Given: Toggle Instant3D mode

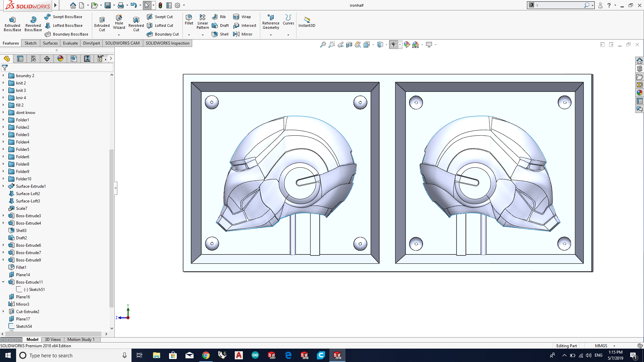Looking at the screenshot, I should [x=307, y=21].
